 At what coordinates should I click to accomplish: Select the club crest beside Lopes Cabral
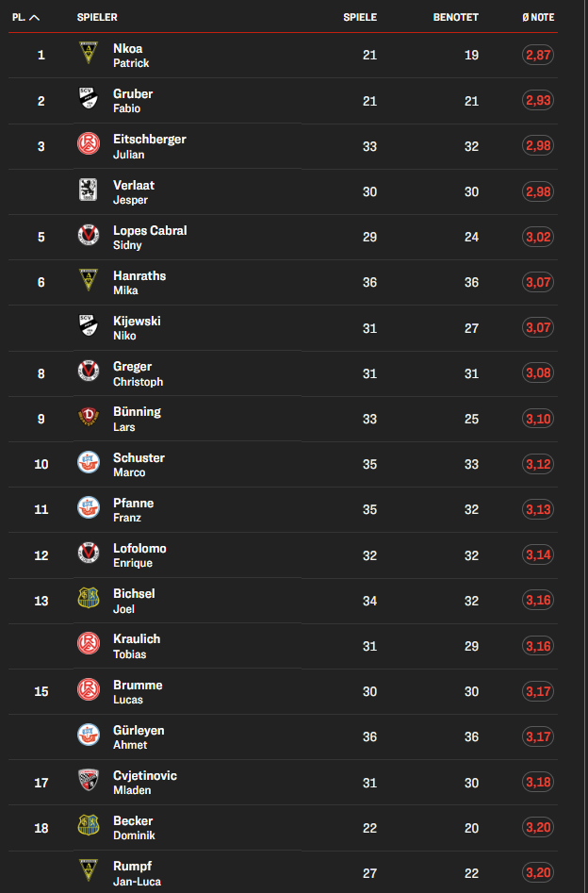point(88,237)
